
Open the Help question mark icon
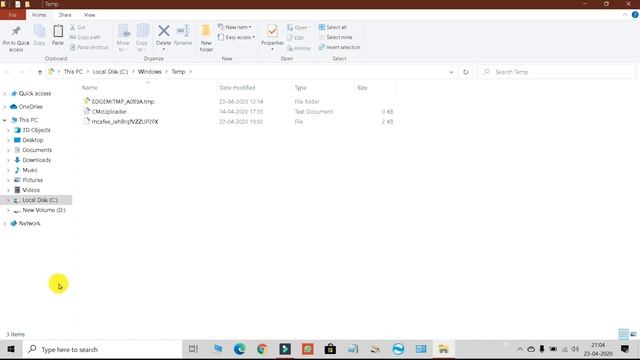[x=635, y=15]
